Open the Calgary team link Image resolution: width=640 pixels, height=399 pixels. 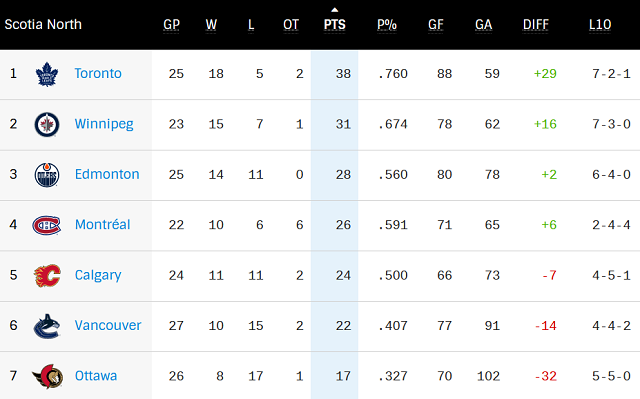click(98, 275)
